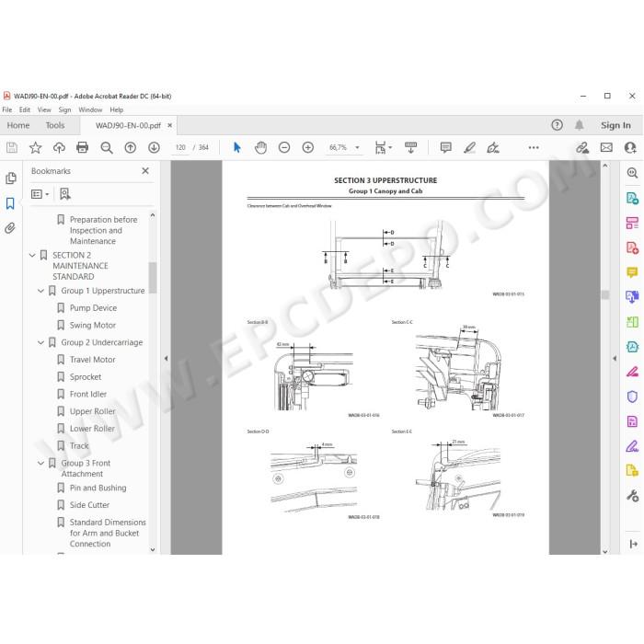
Task: Click the page number field 120
Action: pos(180,147)
